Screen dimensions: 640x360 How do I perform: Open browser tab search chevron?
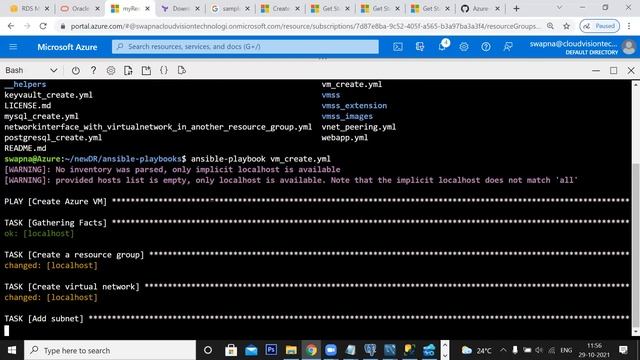click(x=559, y=8)
